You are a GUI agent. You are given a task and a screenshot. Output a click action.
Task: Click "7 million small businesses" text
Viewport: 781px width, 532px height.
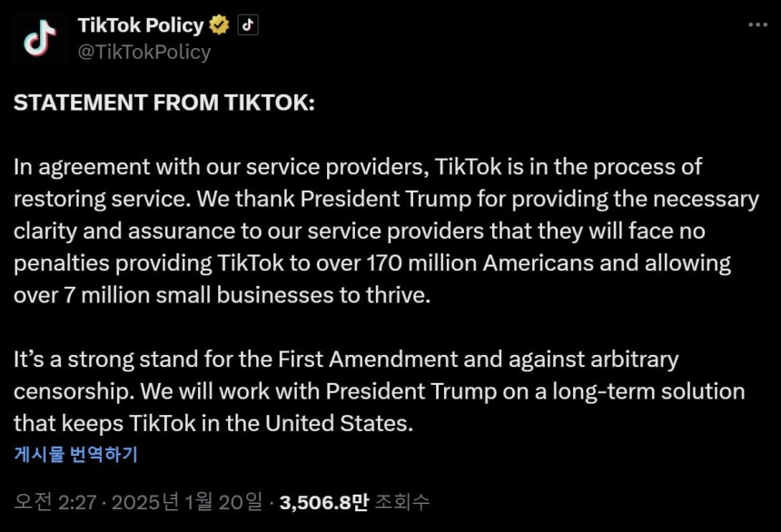[199, 295]
